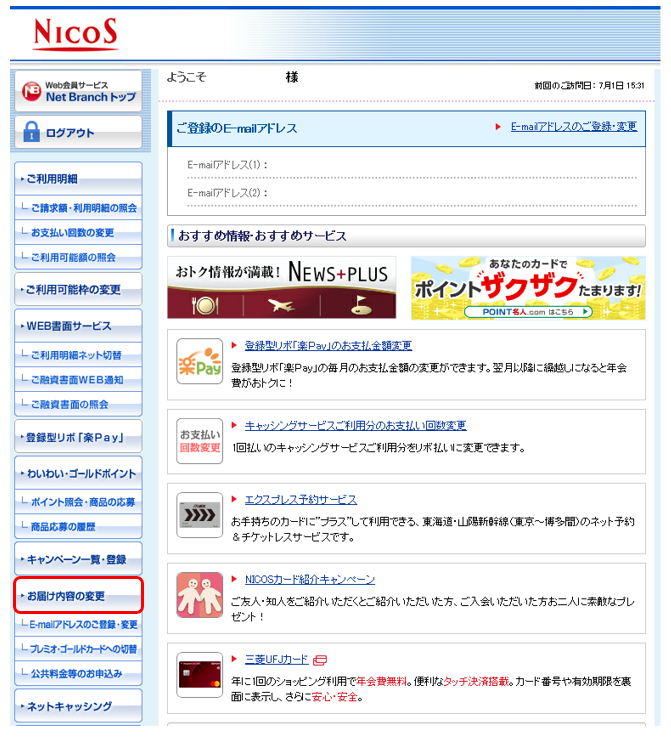Select the sidebar E-mailアドレスのご登録・変更 item
Image resolution: width=671 pixels, height=739 pixels.
[x=78, y=624]
